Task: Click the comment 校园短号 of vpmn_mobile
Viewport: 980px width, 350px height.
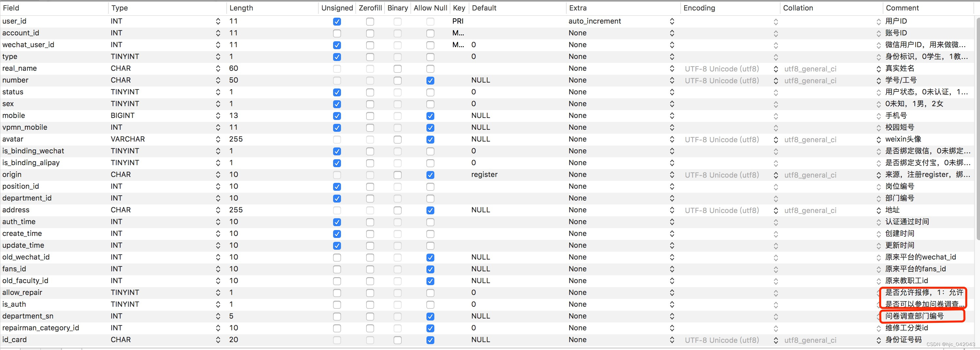Action: 900,127
